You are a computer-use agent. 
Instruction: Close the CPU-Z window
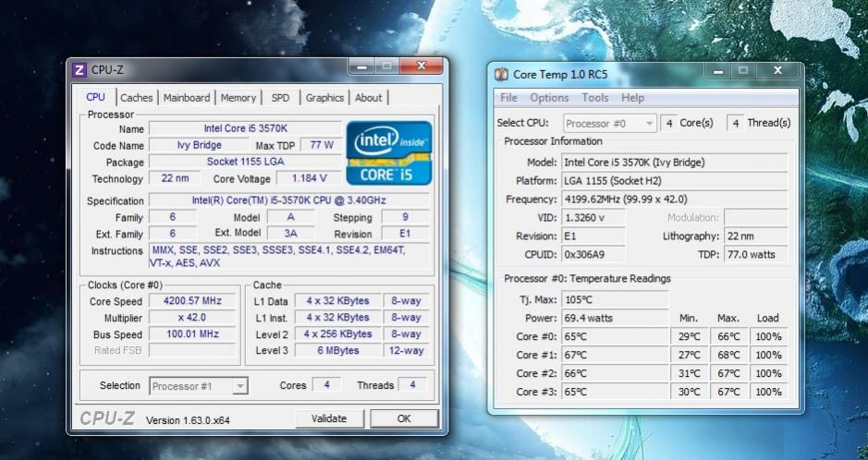[x=422, y=67]
